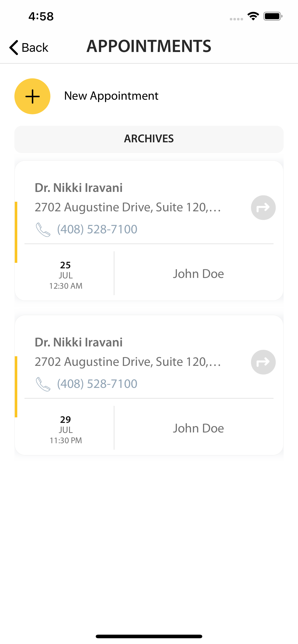Tap the 25 JUL 12:30 AM date block
The image size is (298, 644).
[66, 275]
